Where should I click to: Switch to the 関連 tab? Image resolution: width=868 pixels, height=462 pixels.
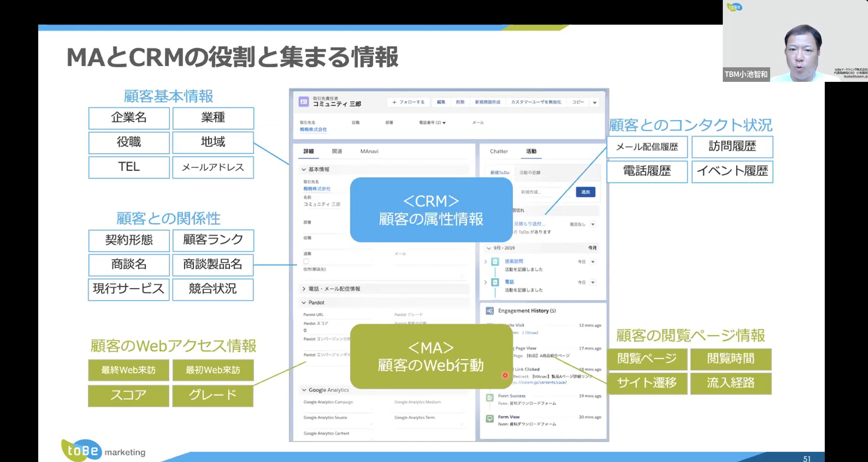(337, 151)
